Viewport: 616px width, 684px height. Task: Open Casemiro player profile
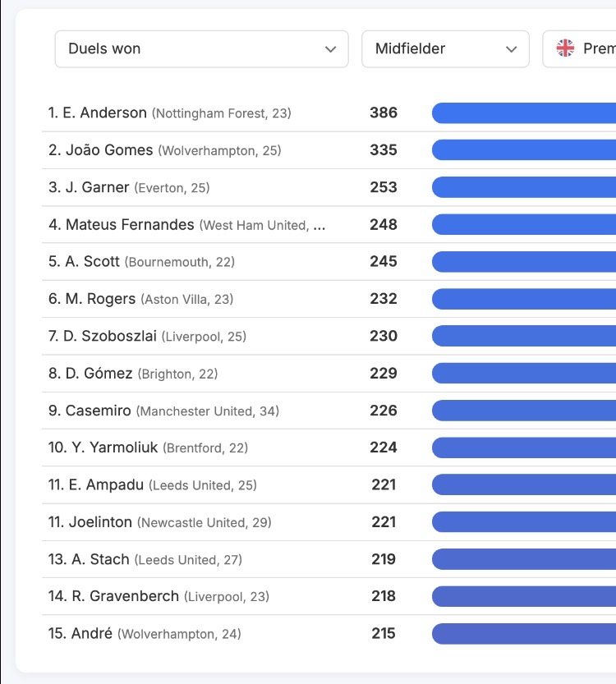click(x=98, y=411)
